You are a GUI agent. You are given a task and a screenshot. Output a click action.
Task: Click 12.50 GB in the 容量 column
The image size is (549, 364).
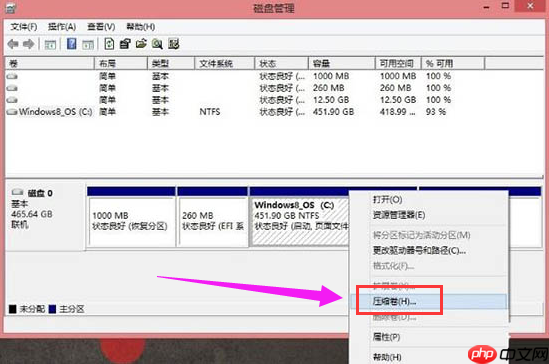[x=331, y=100]
